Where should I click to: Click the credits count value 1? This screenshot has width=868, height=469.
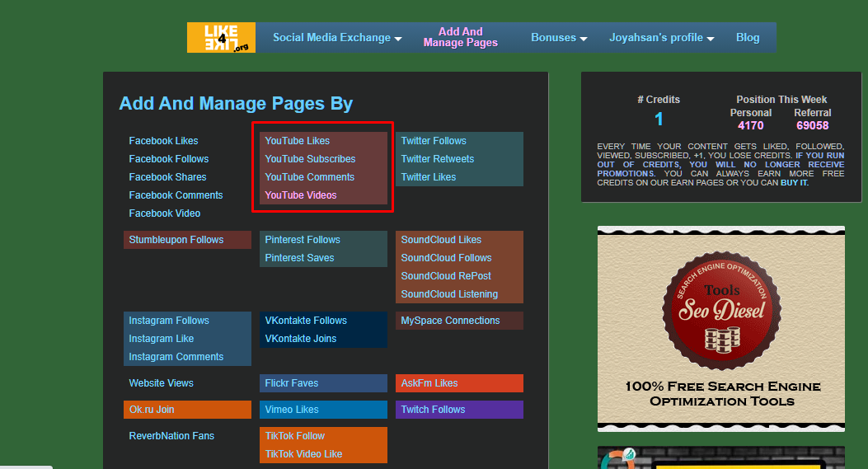659,119
